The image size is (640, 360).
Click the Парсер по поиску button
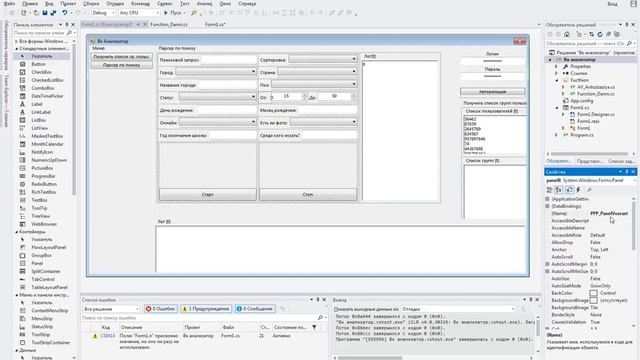[x=121, y=65]
